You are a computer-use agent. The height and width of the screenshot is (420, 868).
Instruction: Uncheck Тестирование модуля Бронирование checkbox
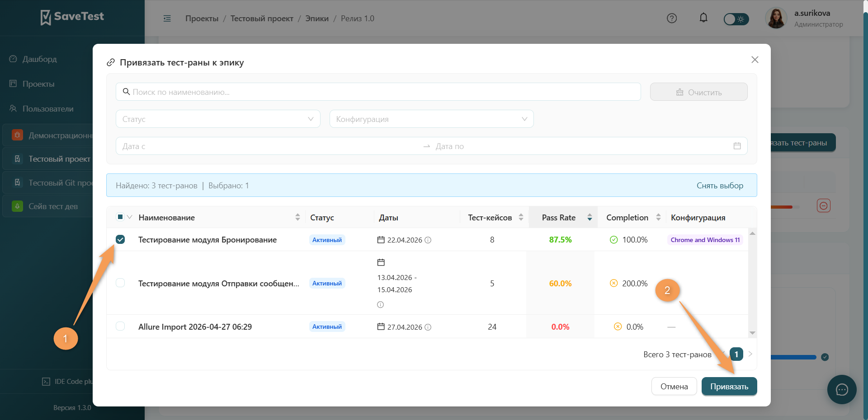click(120, 239)
